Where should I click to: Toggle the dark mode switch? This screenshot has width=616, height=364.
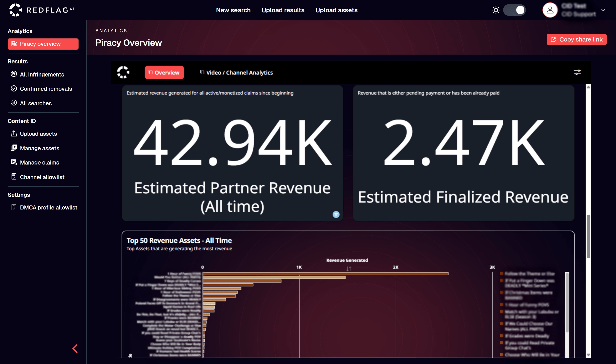(514, 10)
